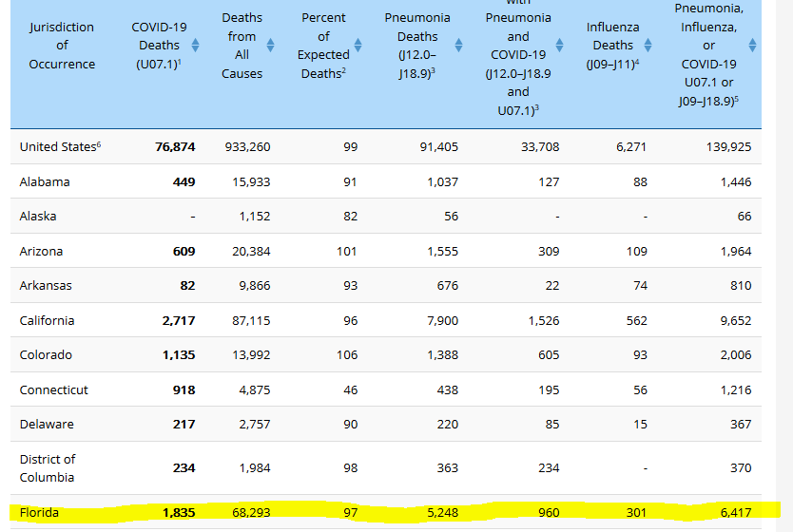The image size is (793, 532).
Task: Click Florida pneumonia deaths 5,248
Action: tap(442, 512)
